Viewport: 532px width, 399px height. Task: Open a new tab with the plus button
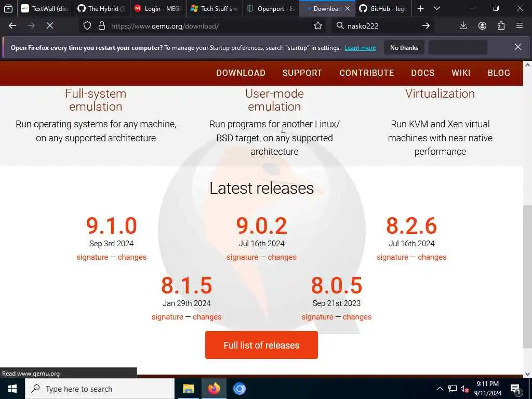coord(420,8)
